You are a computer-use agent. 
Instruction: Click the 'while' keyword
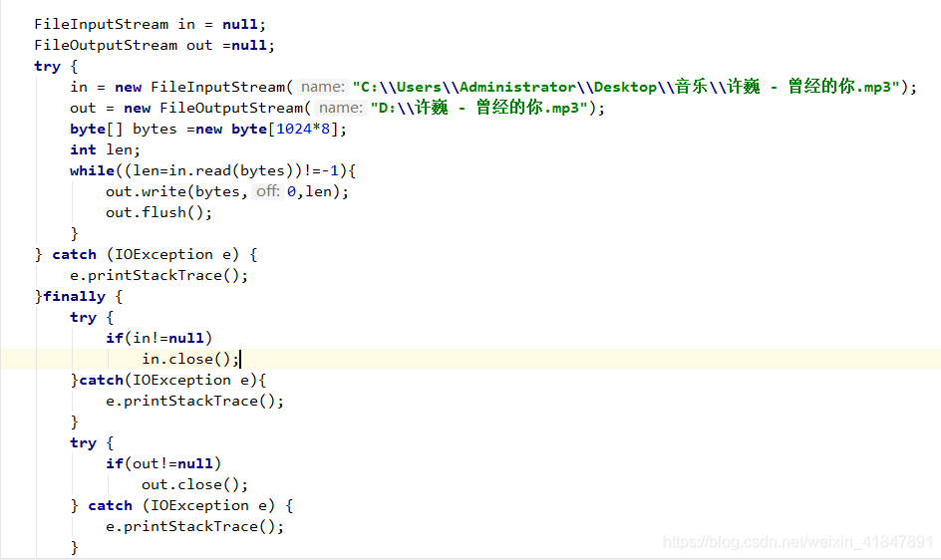point(92,171)
